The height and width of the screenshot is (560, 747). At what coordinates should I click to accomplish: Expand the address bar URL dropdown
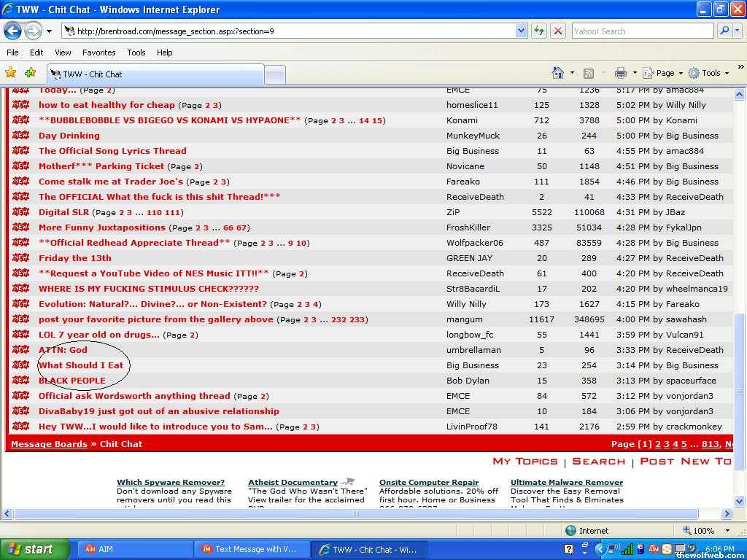coord(521,31)
